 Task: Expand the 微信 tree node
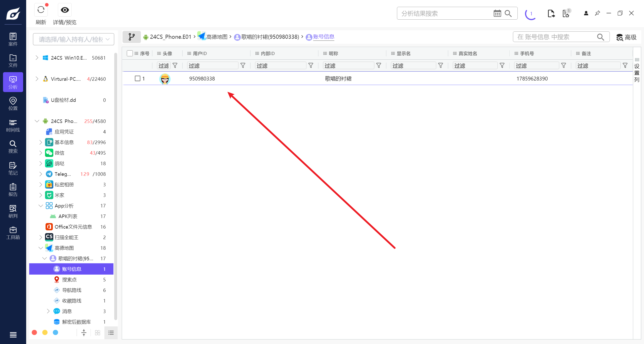tap(41, 153)
